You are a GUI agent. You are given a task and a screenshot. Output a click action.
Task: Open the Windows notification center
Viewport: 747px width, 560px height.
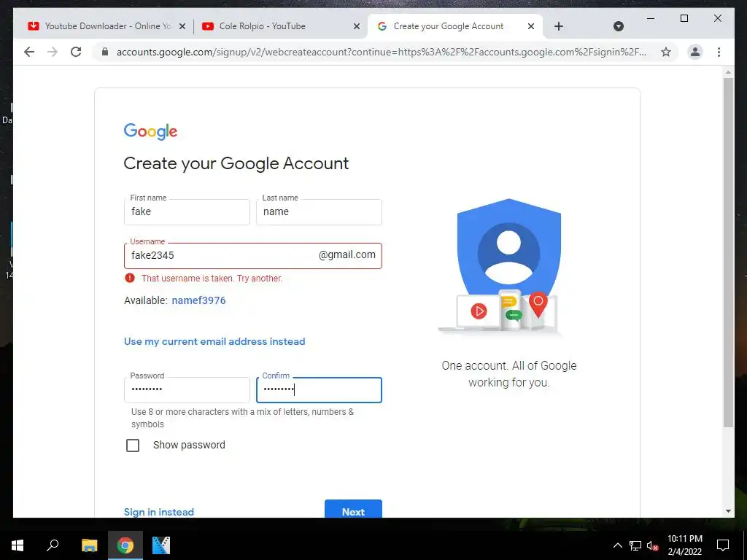point(723,545)
